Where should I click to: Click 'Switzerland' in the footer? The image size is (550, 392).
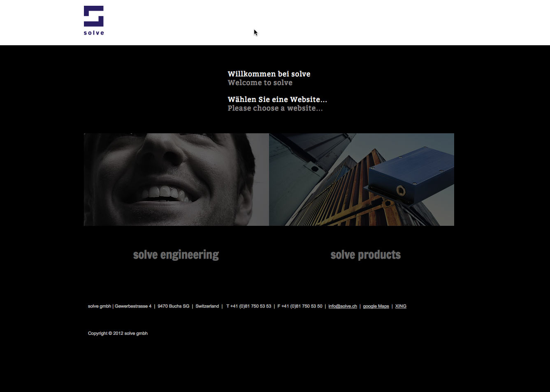click(x=207, y=306)
